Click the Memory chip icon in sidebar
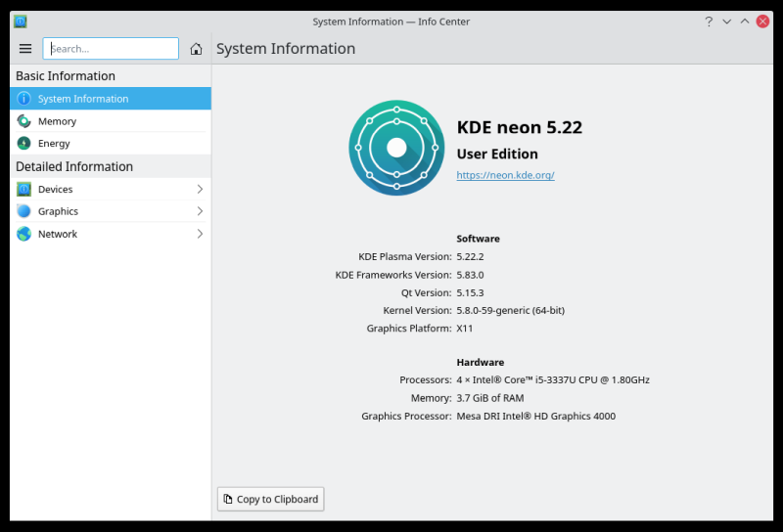The height and width of the screenshot is (532, 783). pos(24,121)
